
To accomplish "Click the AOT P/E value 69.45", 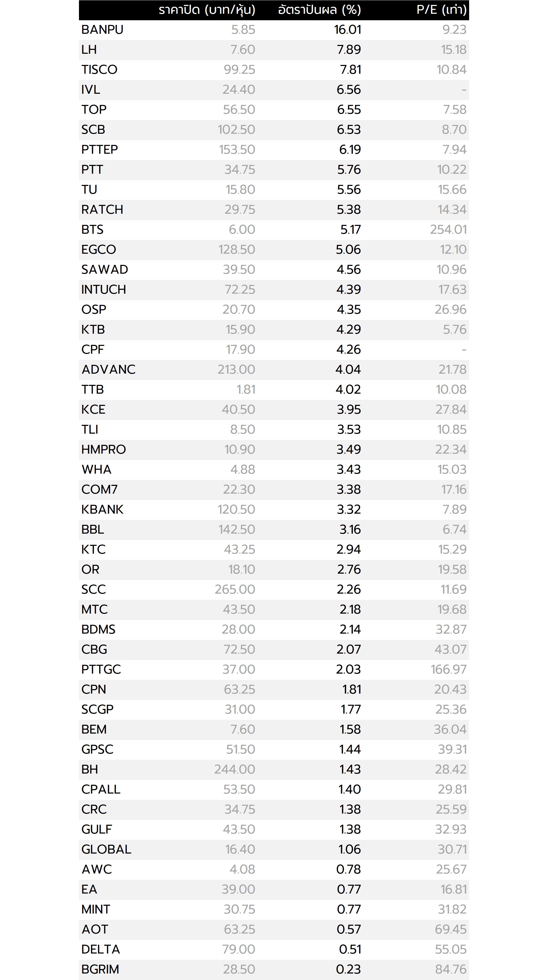I will (451, 929).
